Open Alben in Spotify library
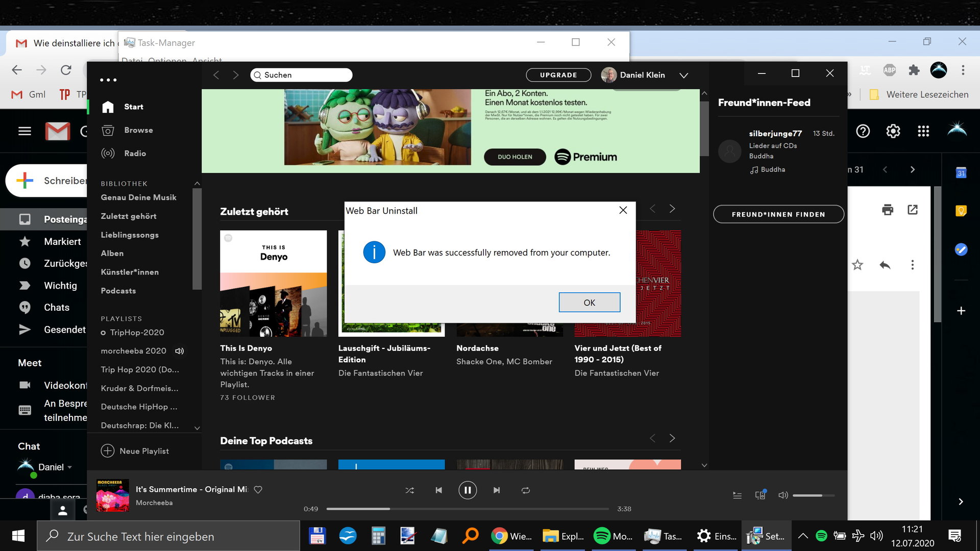Screen dimensions: 980x551 click(112, 254)
